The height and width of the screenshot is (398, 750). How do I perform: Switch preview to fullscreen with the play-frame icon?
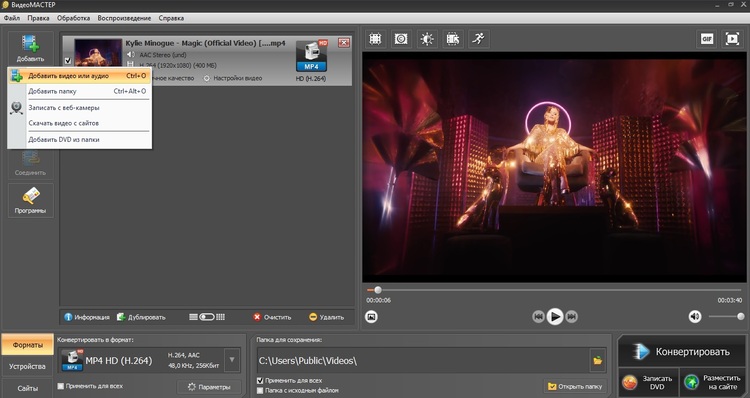point(732,39)
